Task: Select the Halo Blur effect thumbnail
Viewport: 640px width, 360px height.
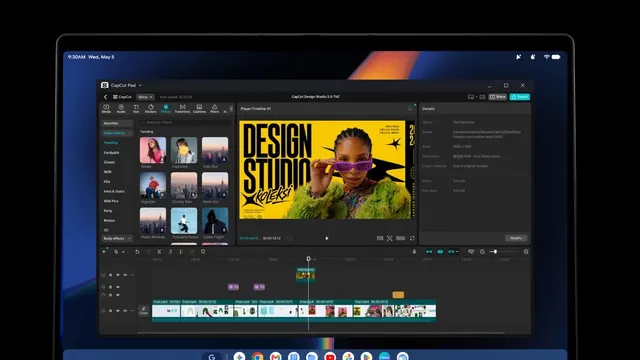Action: click(x=215, y=150)
